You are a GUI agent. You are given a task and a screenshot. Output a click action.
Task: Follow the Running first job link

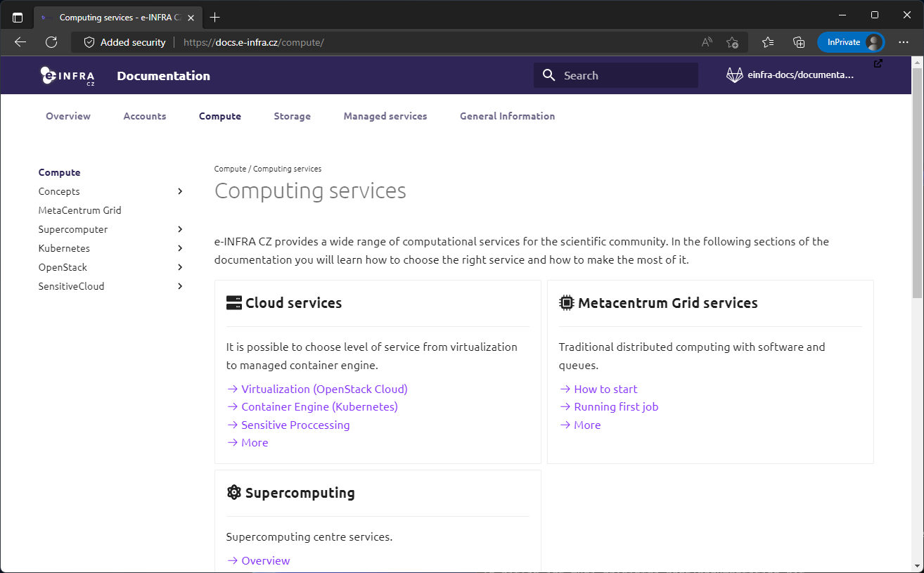point(615,406)
